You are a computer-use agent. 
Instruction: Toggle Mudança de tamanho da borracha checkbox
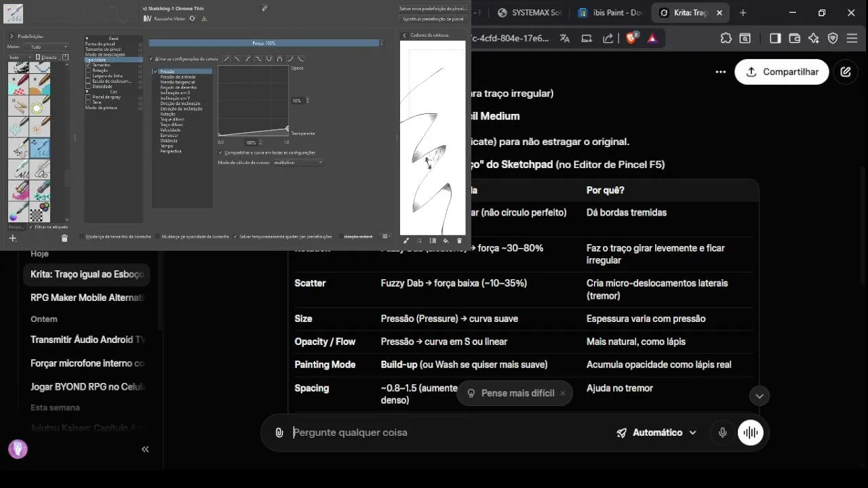point(82,237)
